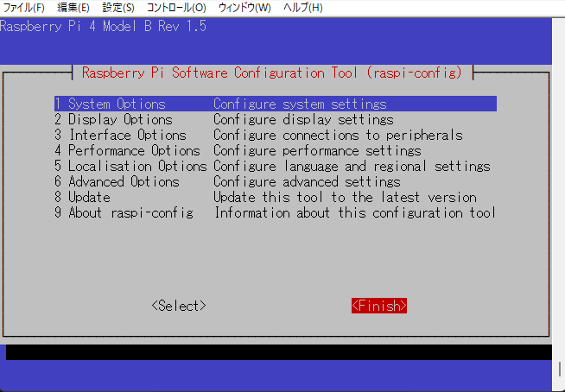Image resolution: width=565 pixels, height=392 pixels.
Task: Choose 4 Performance Options entry
Action: pyautogui.click(x=127, y=150)
